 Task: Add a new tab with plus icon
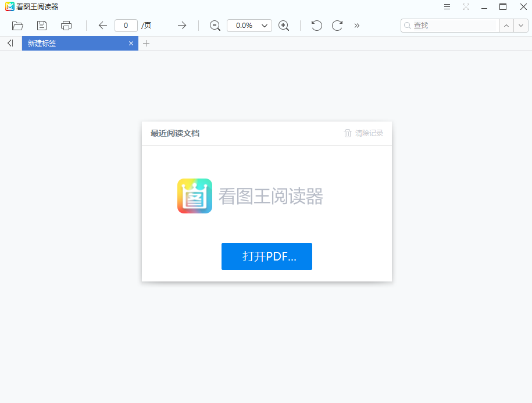click(147, 44)
